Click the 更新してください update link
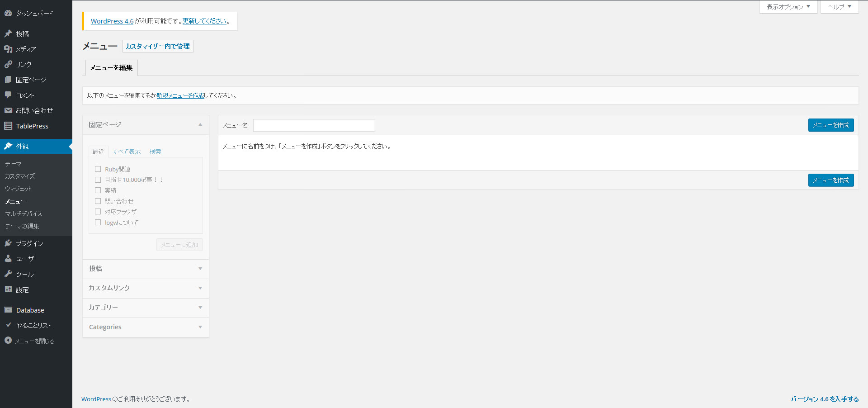The height and width of the screenshot is (408, 868). pos(204,21)
